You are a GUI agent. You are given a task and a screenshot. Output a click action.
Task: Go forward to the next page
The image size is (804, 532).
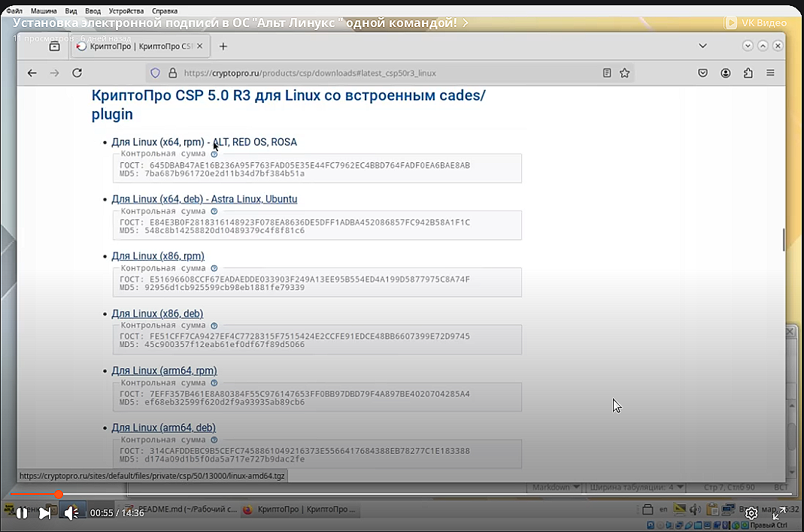(54, 73)
